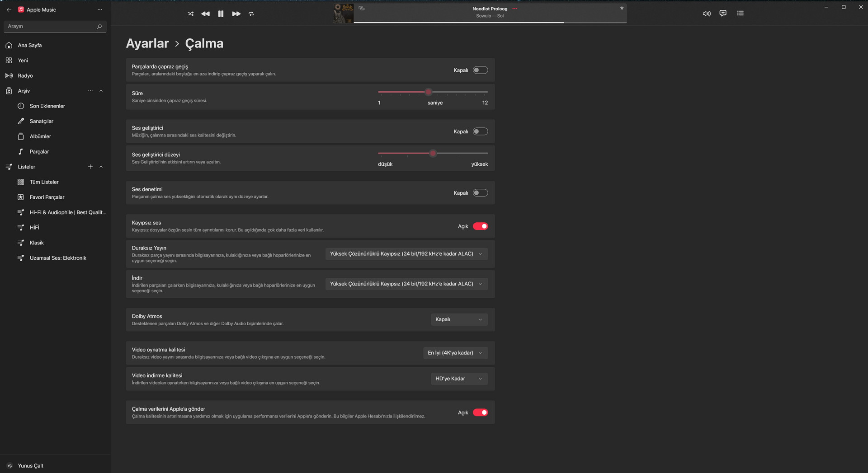The image size is (868, 473).
Task: Add a new playlist with plus icon
Action: 90,167
